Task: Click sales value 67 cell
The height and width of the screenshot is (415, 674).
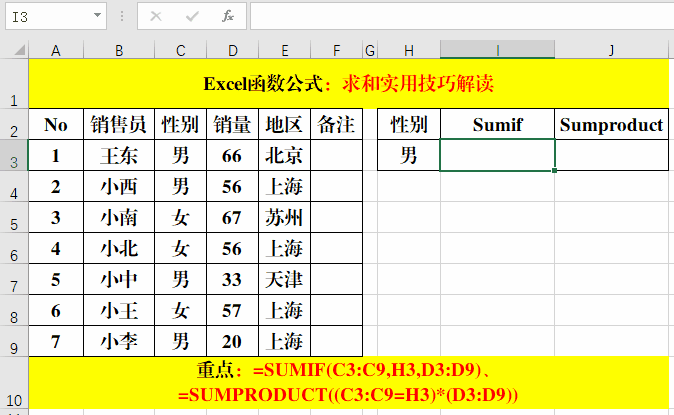Action: [x=233, y=217]
